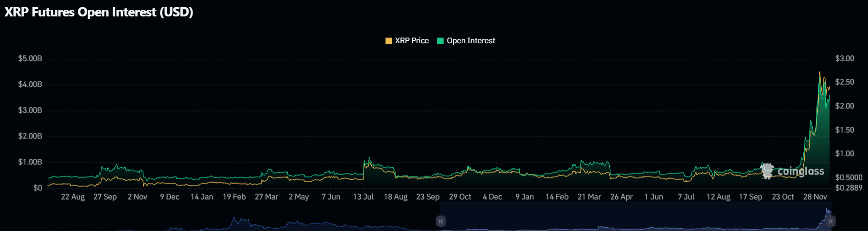
Task: Click the XRP Futures Open Interest title
Action: pyautogui.click(x=99, y=12)
